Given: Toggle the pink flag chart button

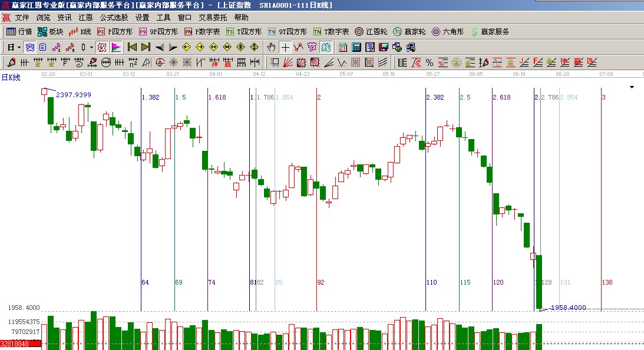Looking at the screenshot, I should [115, 47].
